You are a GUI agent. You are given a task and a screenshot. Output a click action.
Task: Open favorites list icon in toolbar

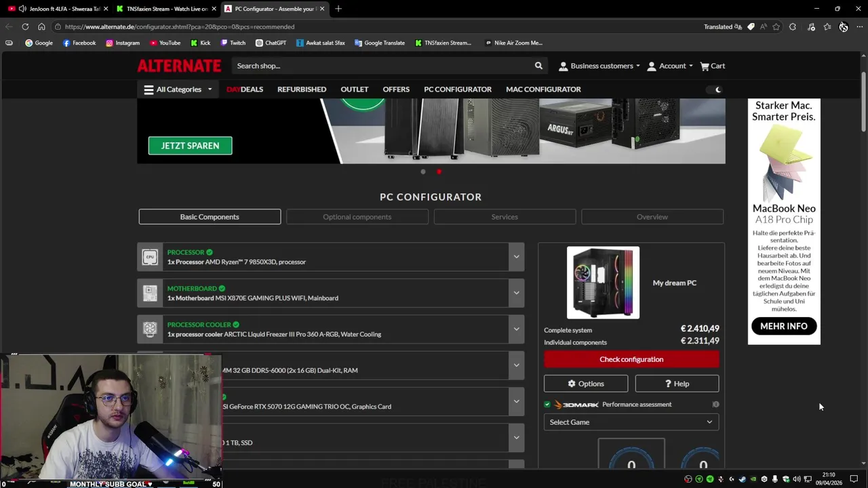point(827,26)
